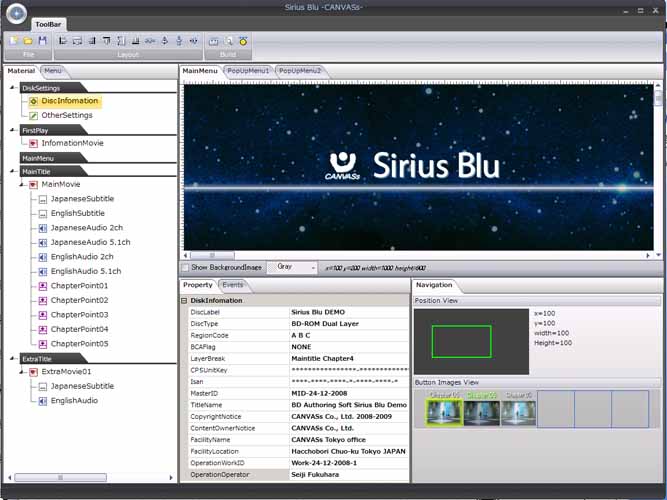Click the chapter icon beside ChapterPoint01

[x=43, y=286]
